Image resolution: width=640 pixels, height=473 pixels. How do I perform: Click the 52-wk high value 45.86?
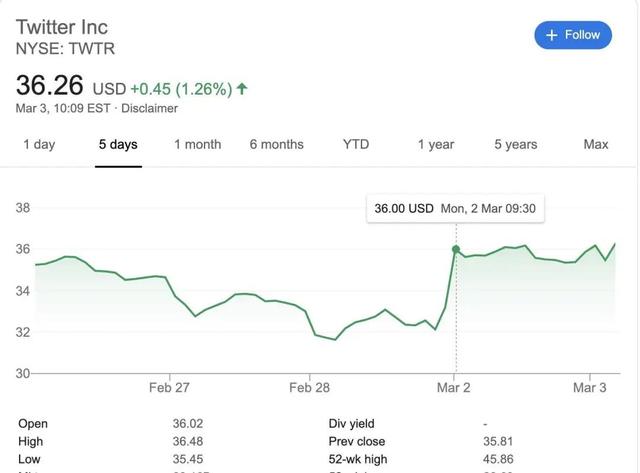point(498,459)
